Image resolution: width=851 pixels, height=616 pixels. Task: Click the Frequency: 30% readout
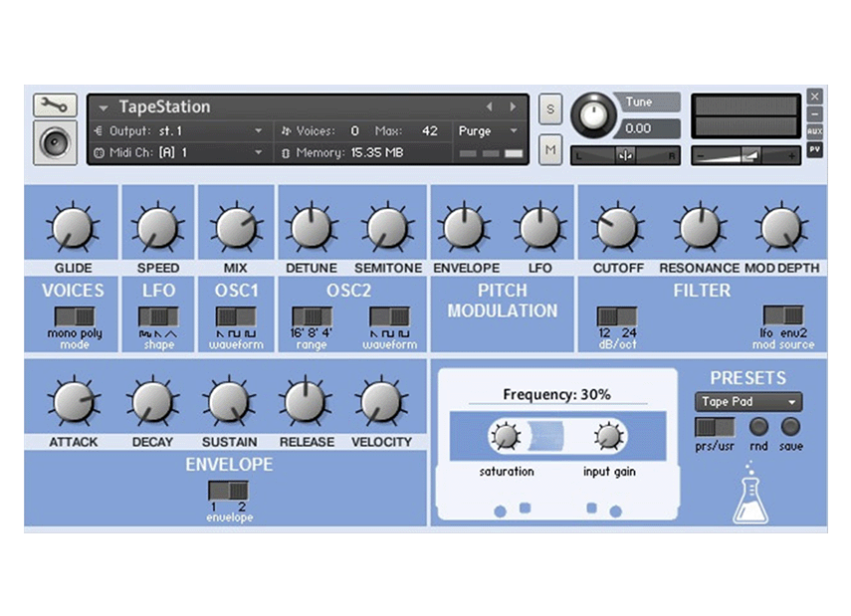click(556, 394)
